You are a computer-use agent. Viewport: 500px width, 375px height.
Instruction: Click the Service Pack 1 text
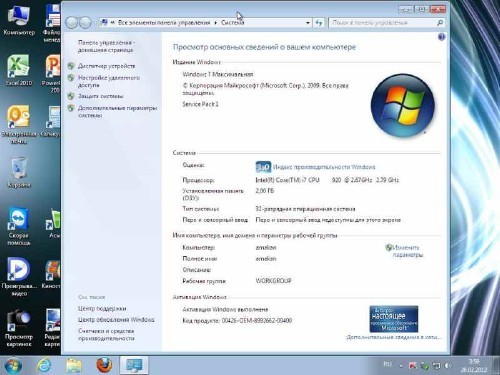coord(200,104)
